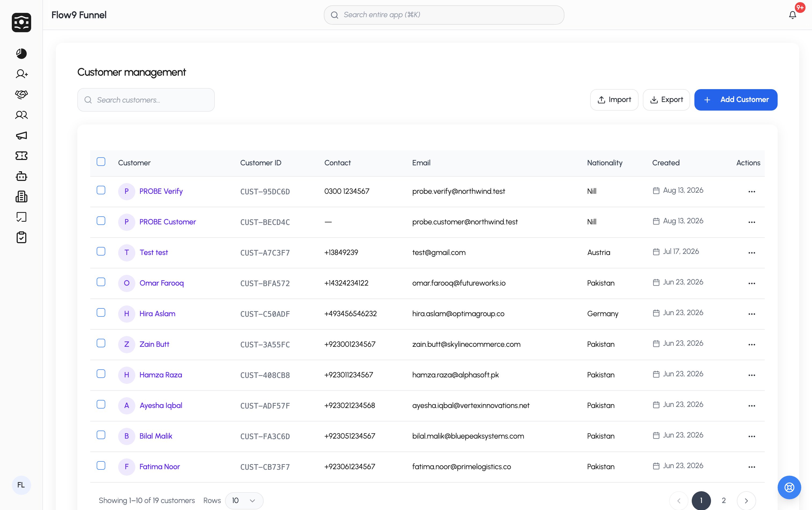Open actions menu for Hira Aslam

pos(752,314)
